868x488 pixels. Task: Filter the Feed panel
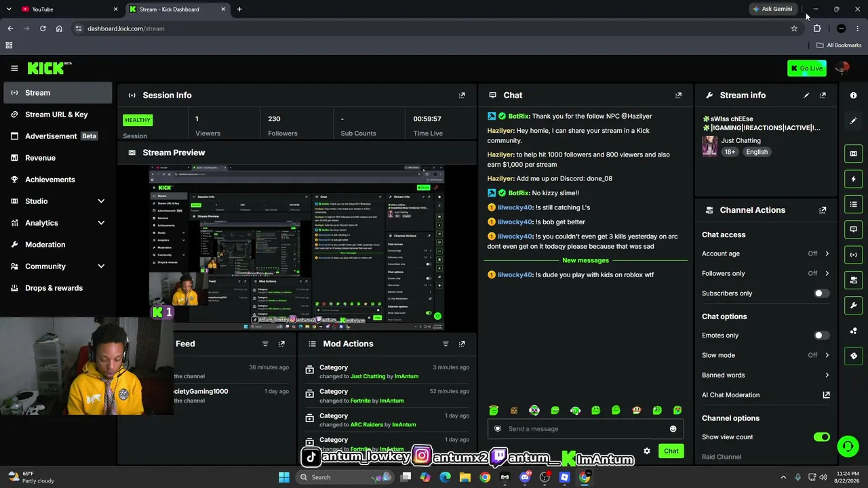pos(265,344)
